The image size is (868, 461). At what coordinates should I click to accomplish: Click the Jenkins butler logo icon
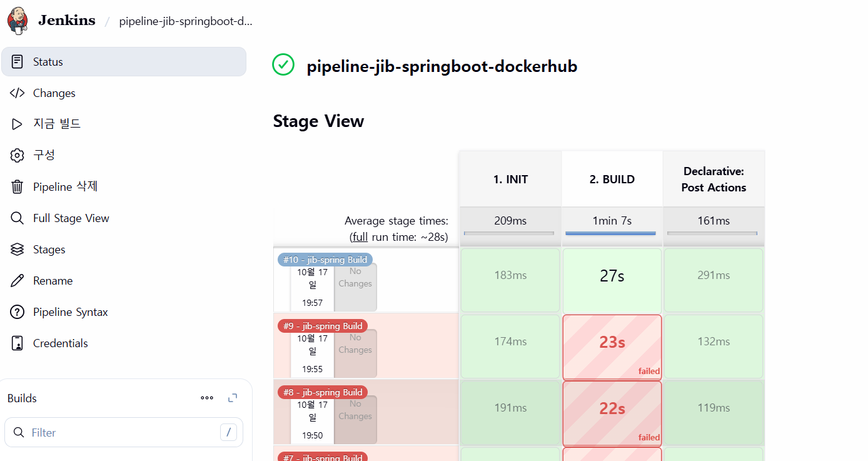click(17, 21)
